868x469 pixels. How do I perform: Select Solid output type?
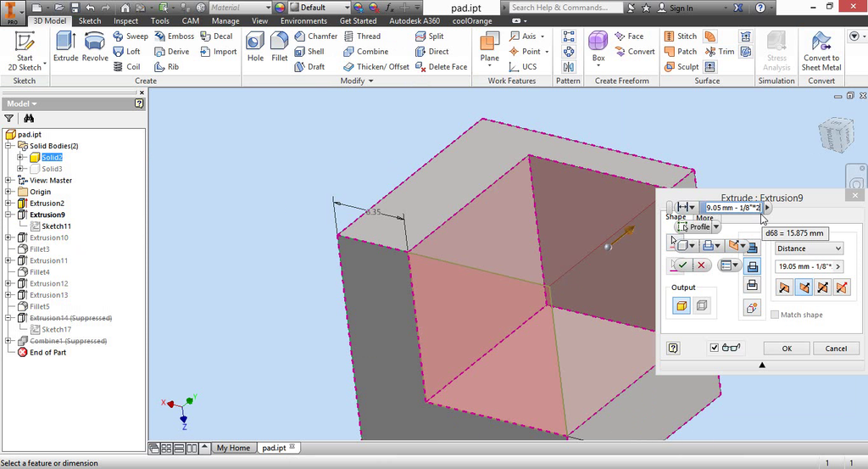(682, 305)
